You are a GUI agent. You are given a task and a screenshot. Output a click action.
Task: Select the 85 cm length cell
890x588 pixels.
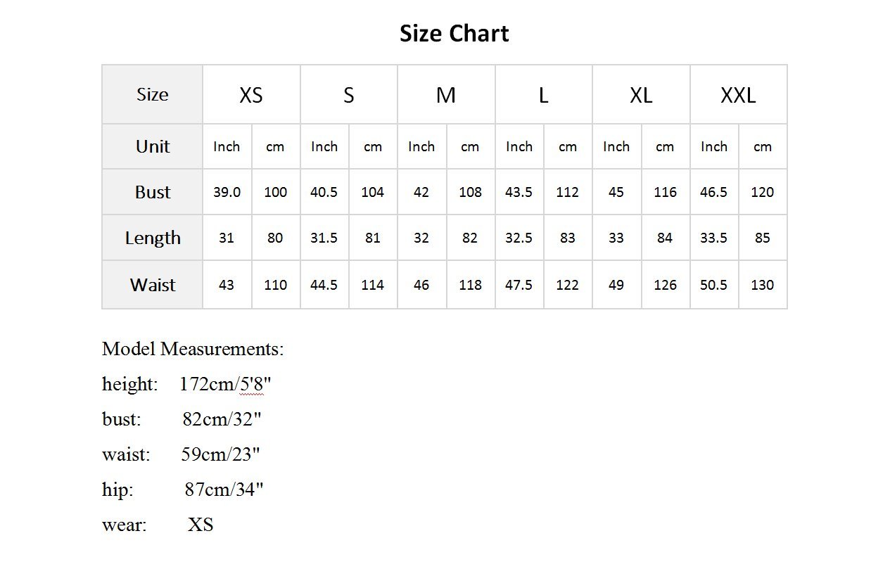(762, 238)
